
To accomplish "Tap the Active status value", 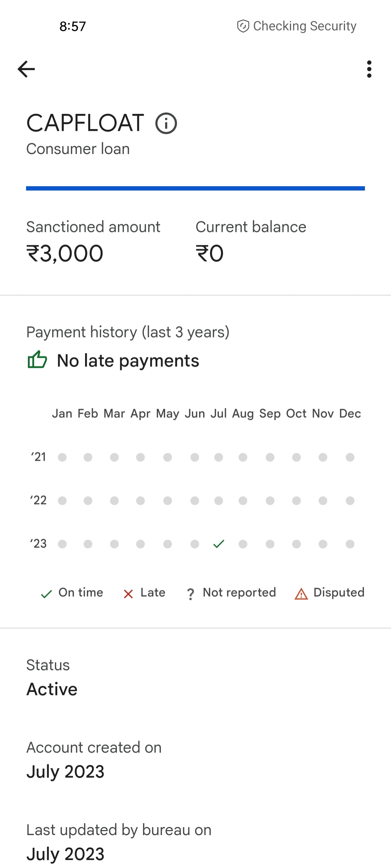I will [52, 689].
